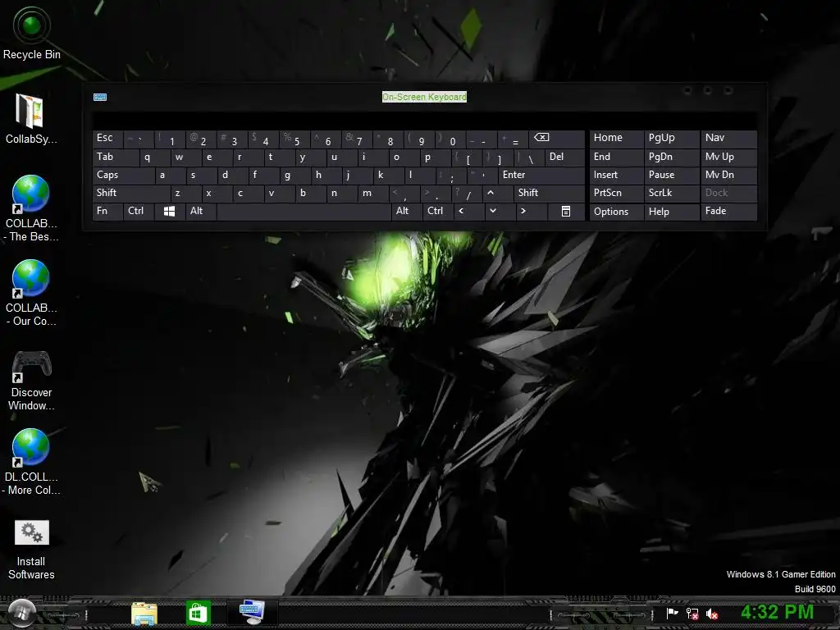Click the End key

tap(617, 157)
